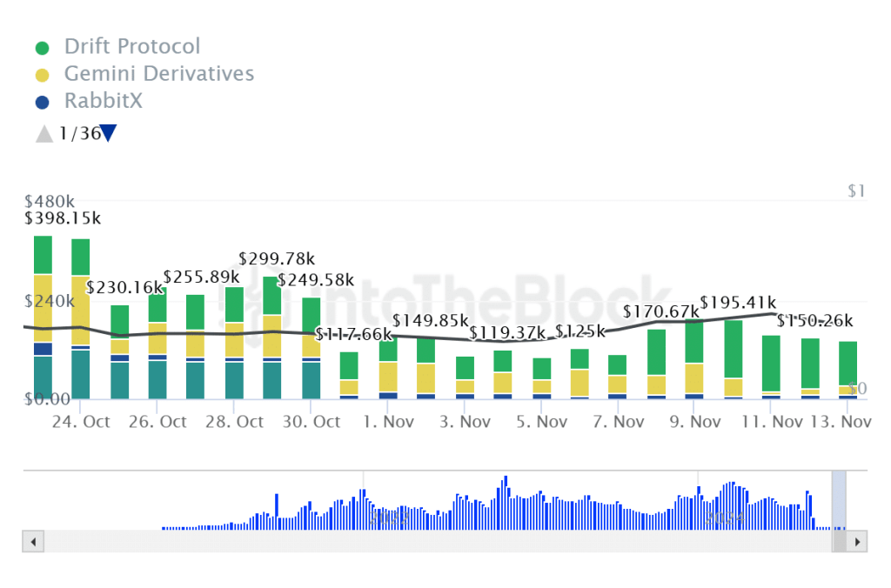Click the $299.78k data label
Viewport: 891px width, 588px height.
276,259
